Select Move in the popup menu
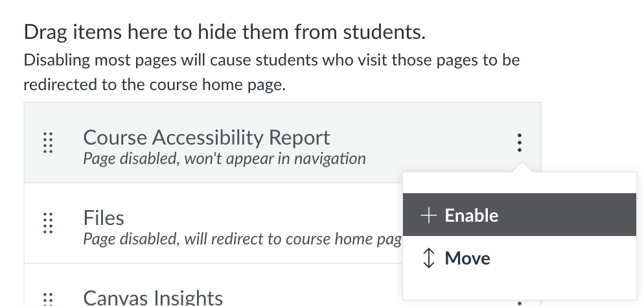Screen dimensions: 644x306 click(467, 259)
